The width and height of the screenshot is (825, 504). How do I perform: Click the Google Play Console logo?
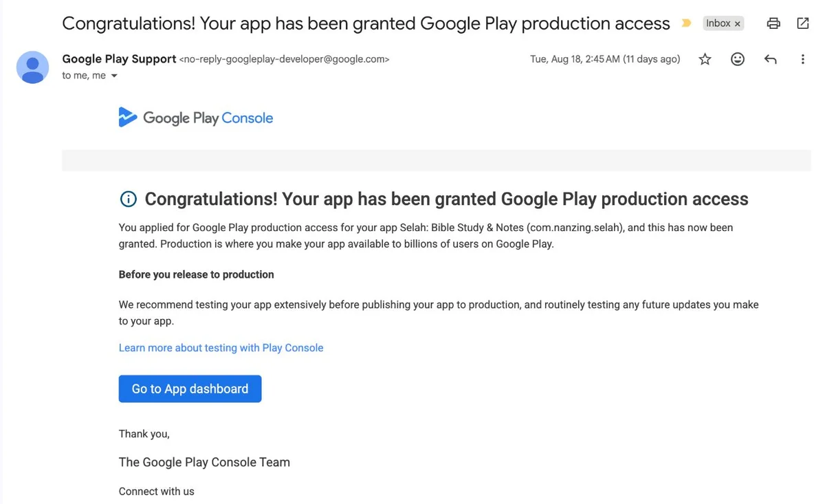click(x=195, y=118)
